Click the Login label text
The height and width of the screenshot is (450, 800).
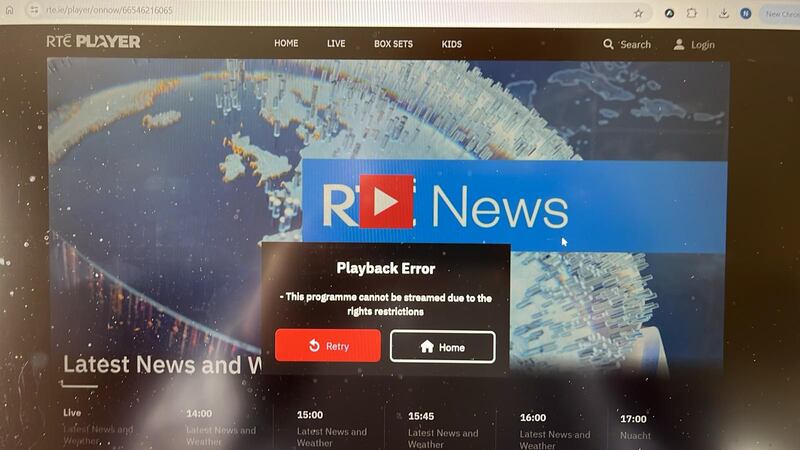703,45
